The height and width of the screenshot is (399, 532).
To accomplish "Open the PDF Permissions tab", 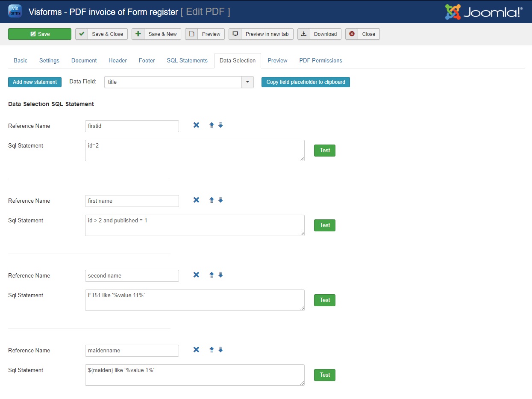I will [x=320, y=61].
